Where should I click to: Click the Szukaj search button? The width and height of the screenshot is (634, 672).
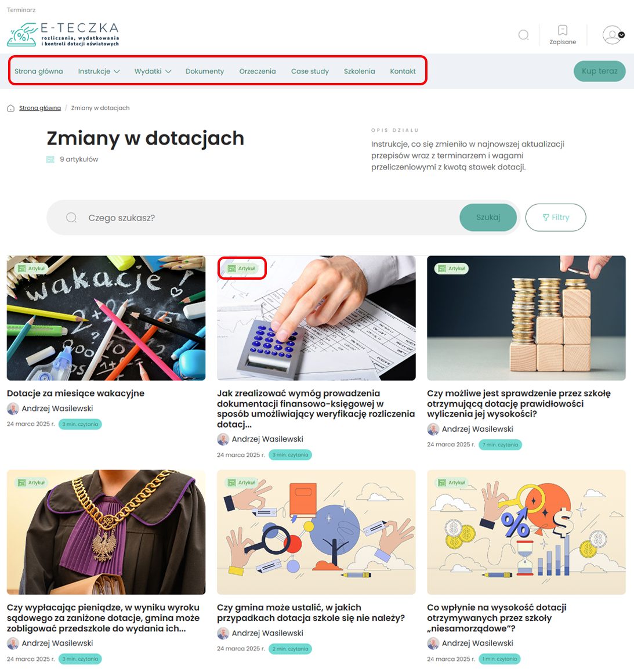coord(488,217)
